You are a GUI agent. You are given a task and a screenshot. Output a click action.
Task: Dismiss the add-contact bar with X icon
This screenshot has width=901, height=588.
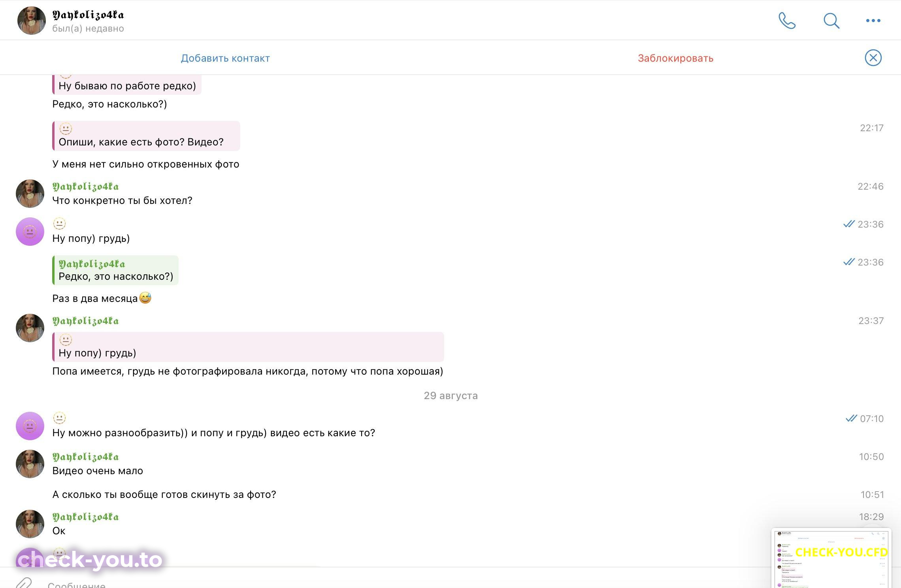873,58
